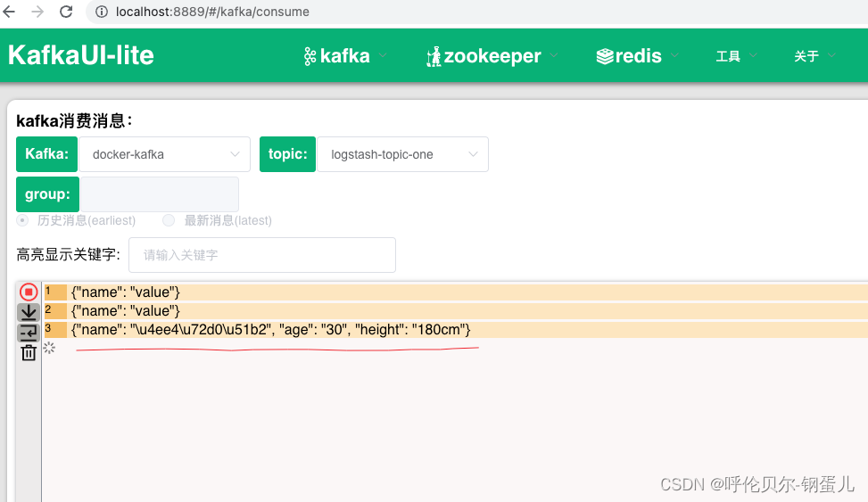Reload the page

[66, 12]
